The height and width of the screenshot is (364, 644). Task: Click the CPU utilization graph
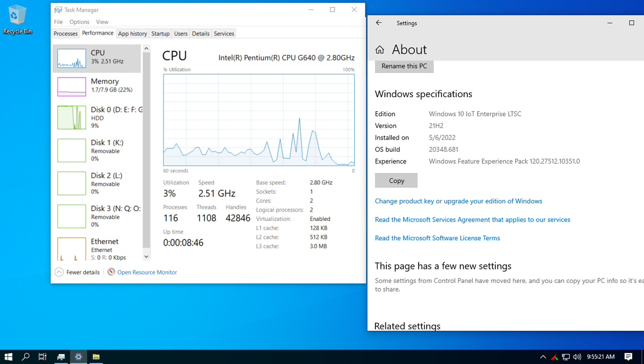[259, 120]
